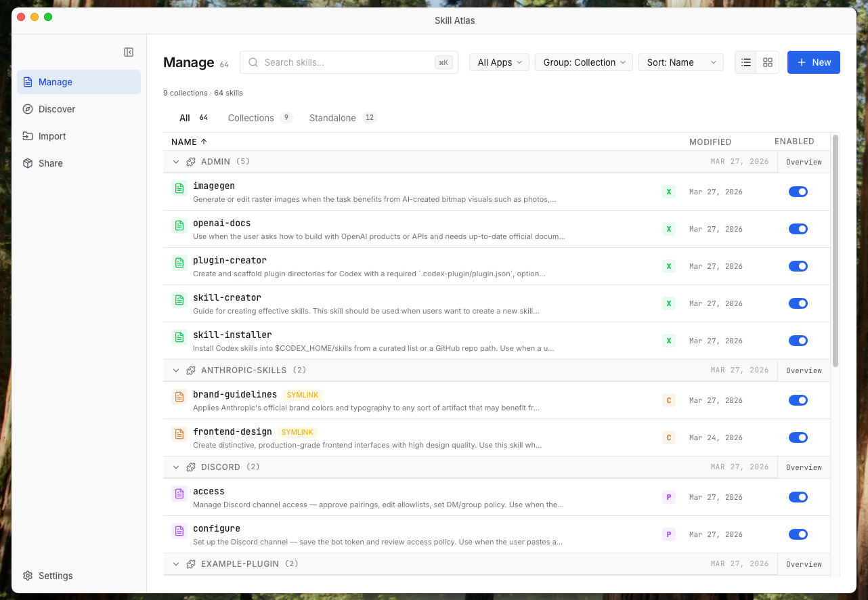
Task: Open the Standalone tab
Action: [x=332, y=117]
